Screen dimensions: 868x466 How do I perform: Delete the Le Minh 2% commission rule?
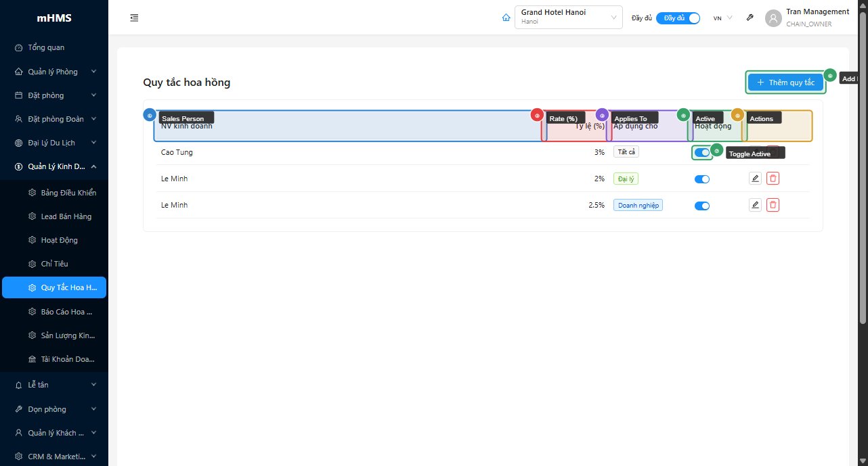pyautogui.click(x=773, y=179)
